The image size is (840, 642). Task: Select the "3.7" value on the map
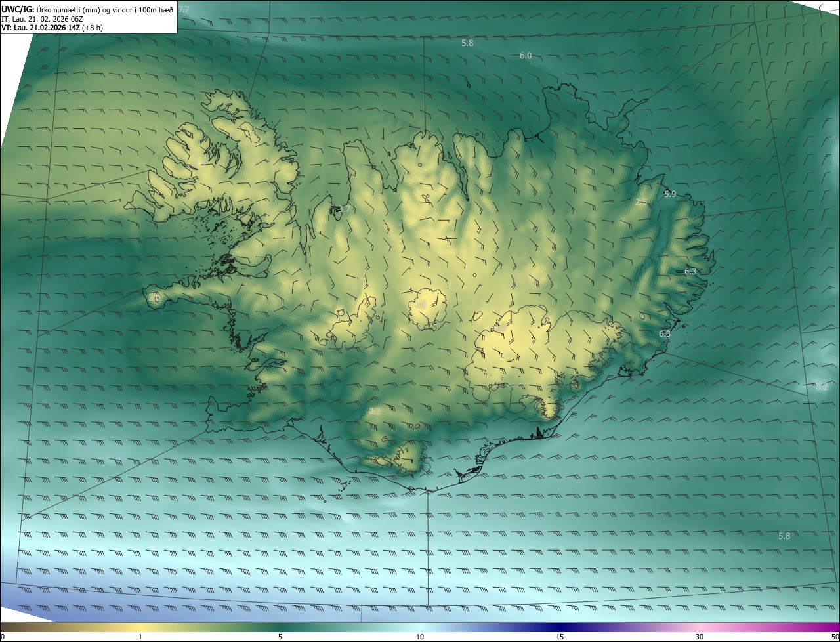click(x=346, y=209)
